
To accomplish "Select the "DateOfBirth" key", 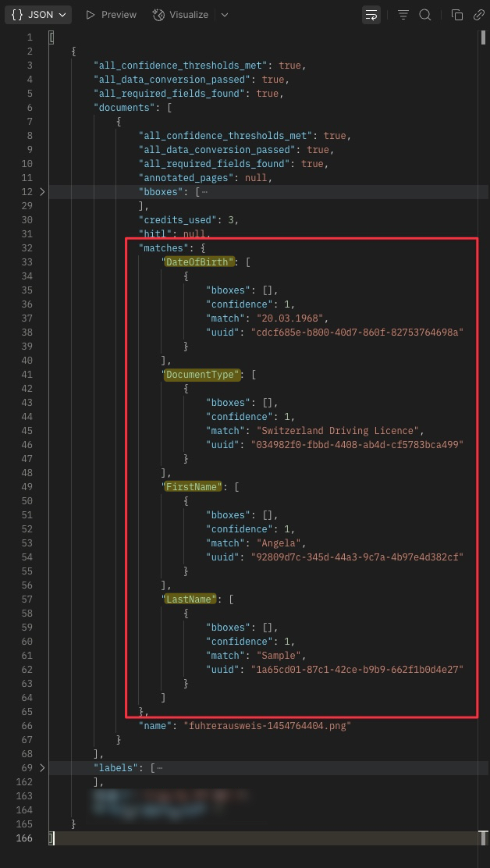I will (x=199, y=261).
